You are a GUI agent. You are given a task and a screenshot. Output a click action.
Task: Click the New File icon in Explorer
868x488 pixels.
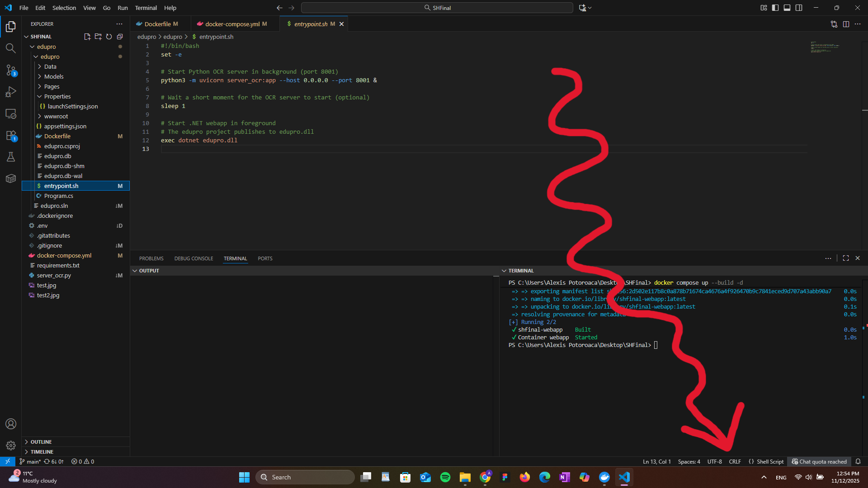(x=87, y=37)
